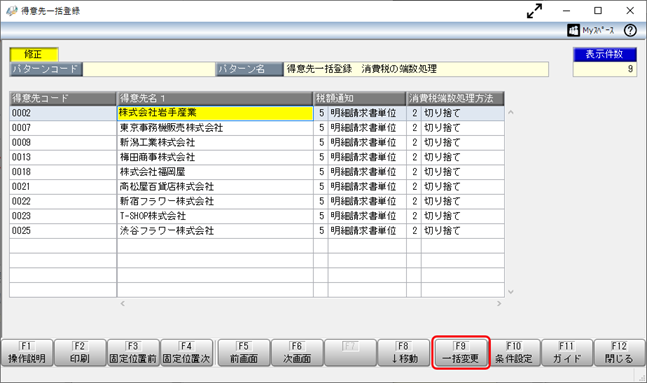Click F10 条件設定 button
The width and height of the screenshot is (647, 383).
(514, 353)
